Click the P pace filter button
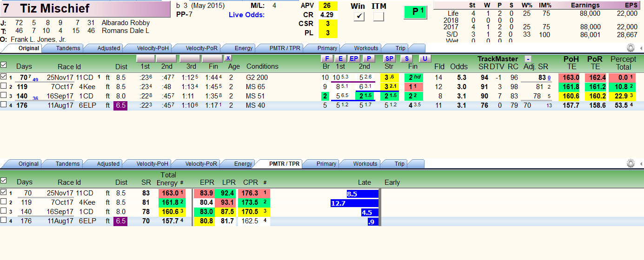The width and height of the screenshot is (644, 260). click(x=369, y=58)
